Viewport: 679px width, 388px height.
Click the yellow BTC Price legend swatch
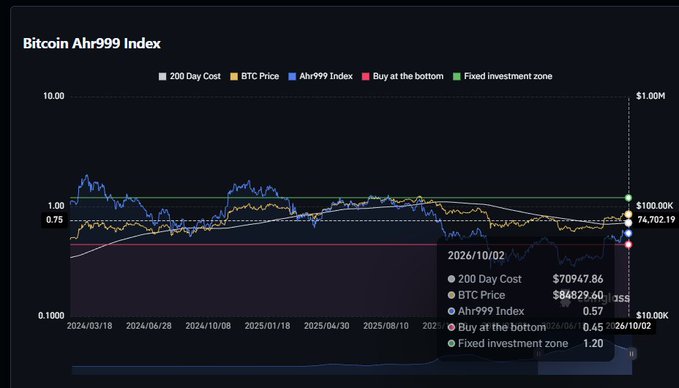tap(234, 77)
